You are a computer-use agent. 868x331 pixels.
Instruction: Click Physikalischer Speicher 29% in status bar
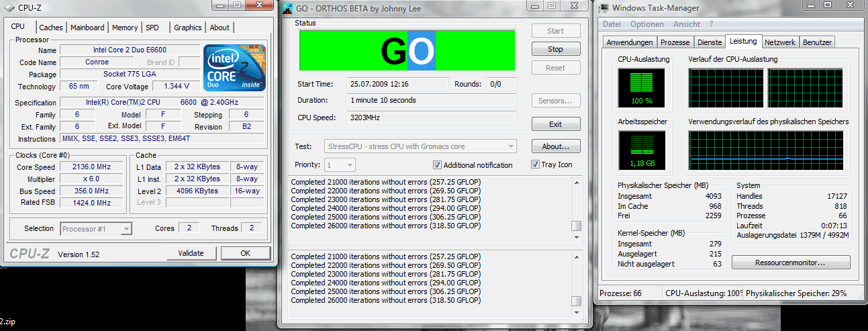coord(795,293)
